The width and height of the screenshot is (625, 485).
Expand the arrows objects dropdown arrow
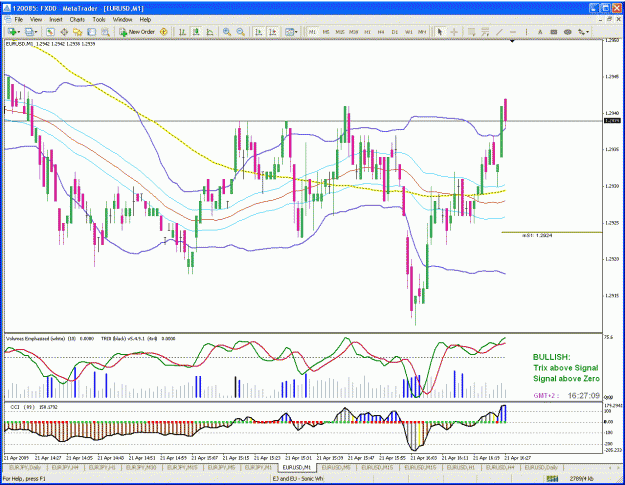[588, 32]
